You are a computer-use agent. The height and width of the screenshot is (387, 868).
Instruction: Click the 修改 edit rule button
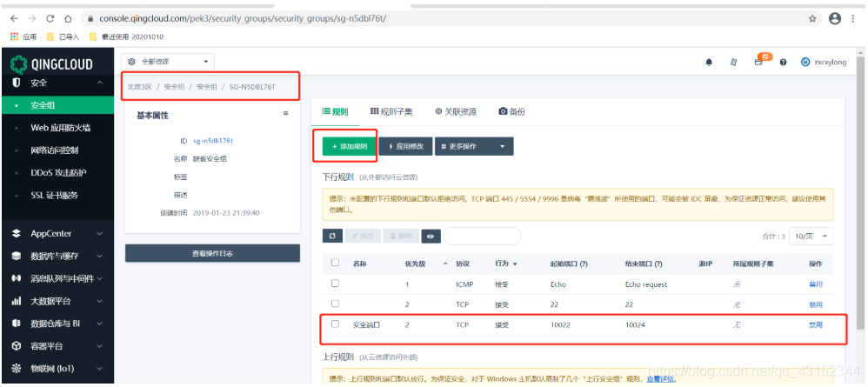[x=363, y=236]
